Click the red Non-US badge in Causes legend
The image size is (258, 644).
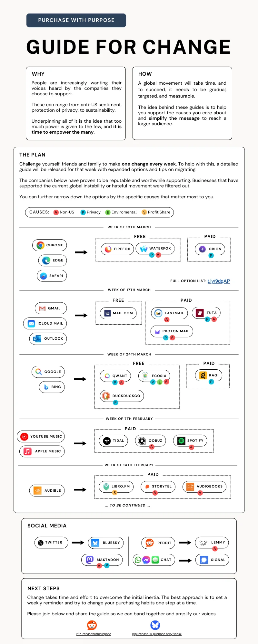click(x=56, y=212)
